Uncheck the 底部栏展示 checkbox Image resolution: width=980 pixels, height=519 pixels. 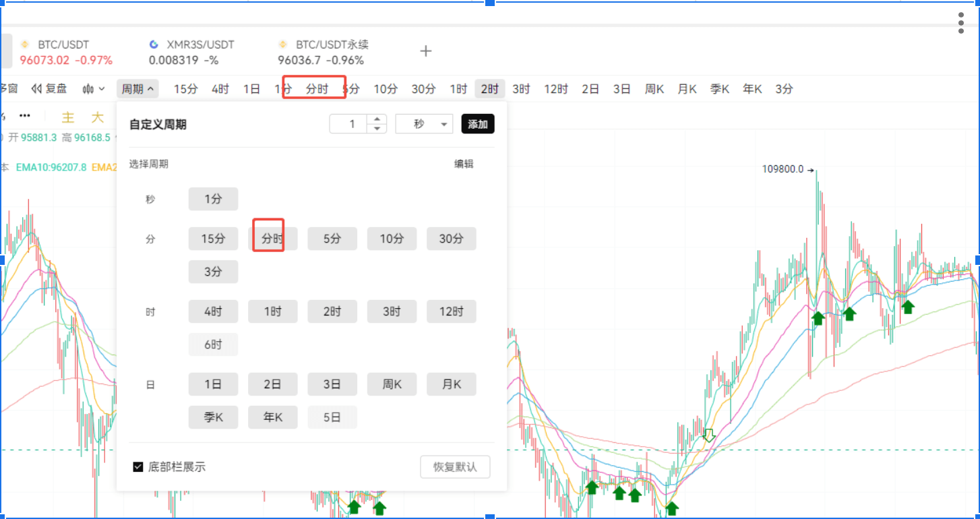(138, 466)
